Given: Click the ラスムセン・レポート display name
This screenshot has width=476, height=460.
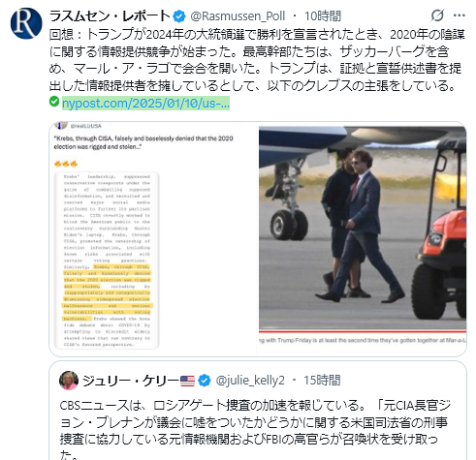Looking at the screenshot, I should tap(110, 16).
